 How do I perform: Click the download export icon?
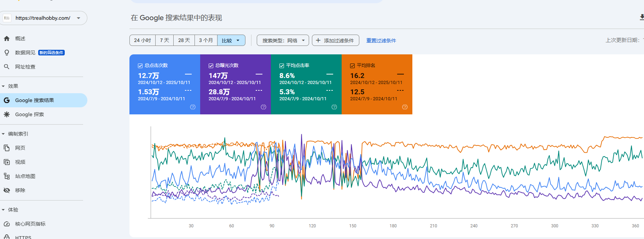641,17
